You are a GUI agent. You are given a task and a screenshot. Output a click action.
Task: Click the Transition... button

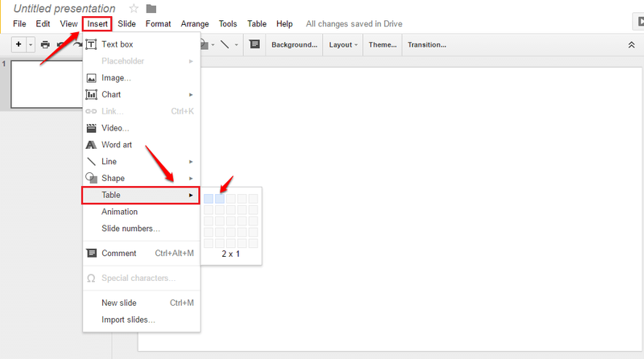click(x=427, y=45)
